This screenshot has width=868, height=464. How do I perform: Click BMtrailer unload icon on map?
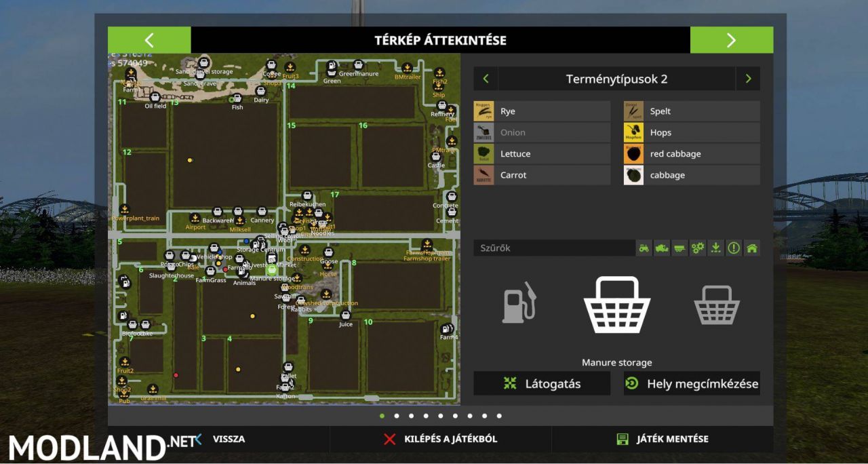coord(407,68)
